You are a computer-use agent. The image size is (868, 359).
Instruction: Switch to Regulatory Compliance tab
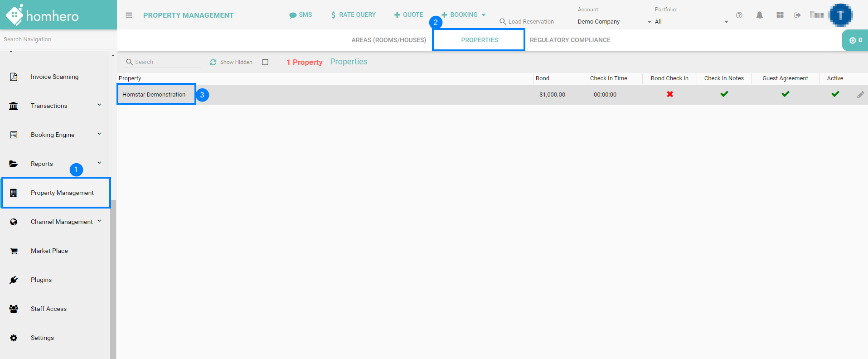tap(570, 40)
